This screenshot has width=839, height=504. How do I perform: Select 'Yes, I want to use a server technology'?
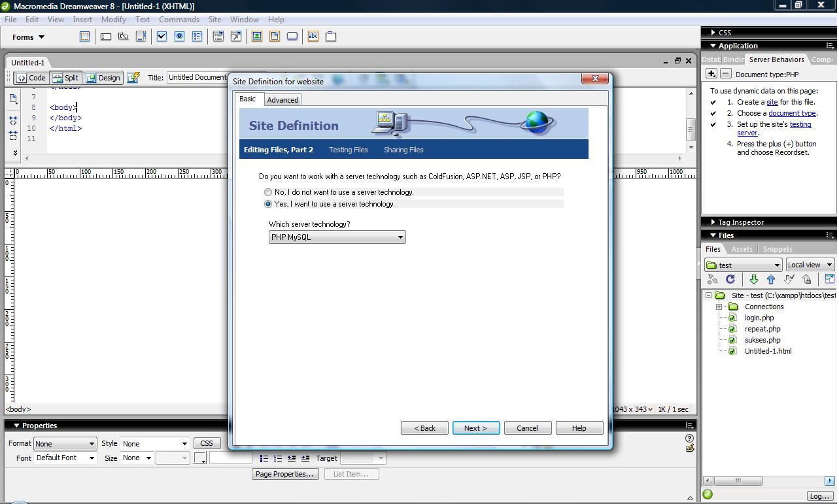tap(268, 203)
